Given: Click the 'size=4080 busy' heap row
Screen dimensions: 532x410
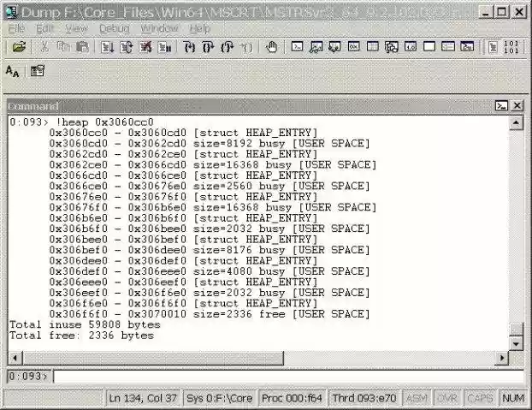Looking at the screenshot, I should (x=210, y=271).
